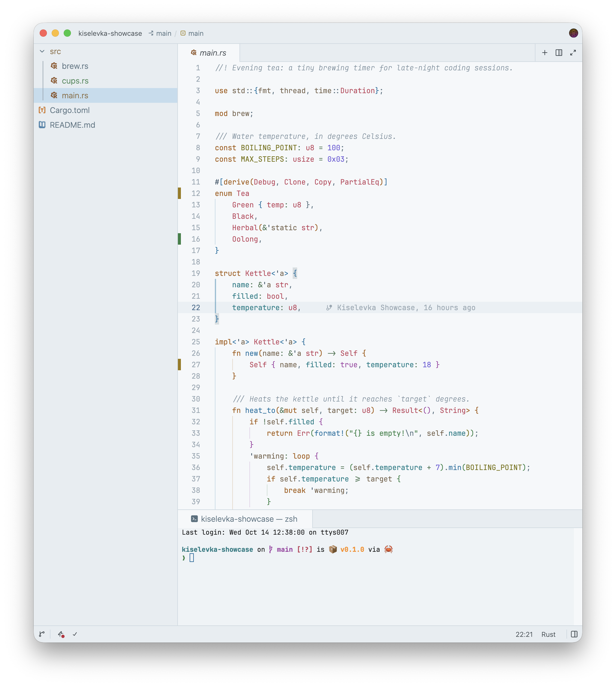
Task: Click the Rust icon beside cups.rs
Action: click(x=54, y=81)
